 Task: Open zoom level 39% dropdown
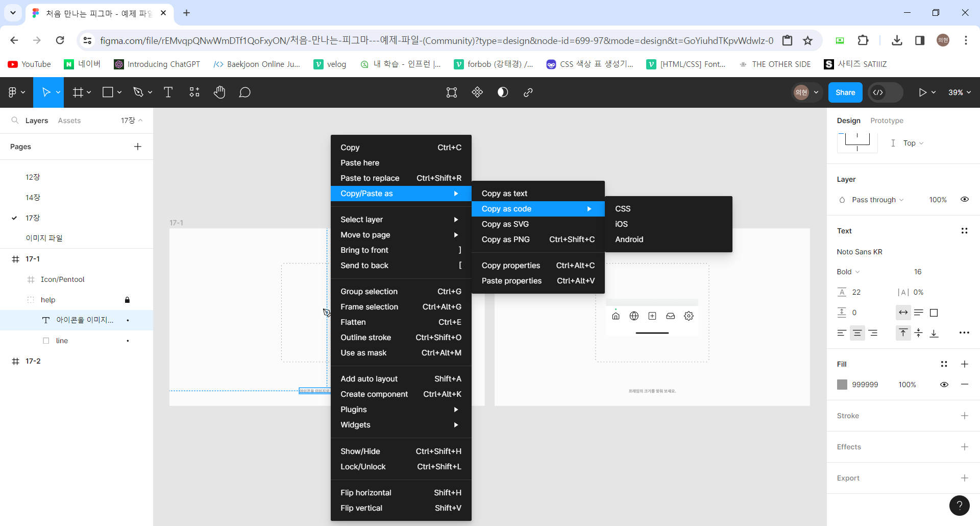(960, 92)
